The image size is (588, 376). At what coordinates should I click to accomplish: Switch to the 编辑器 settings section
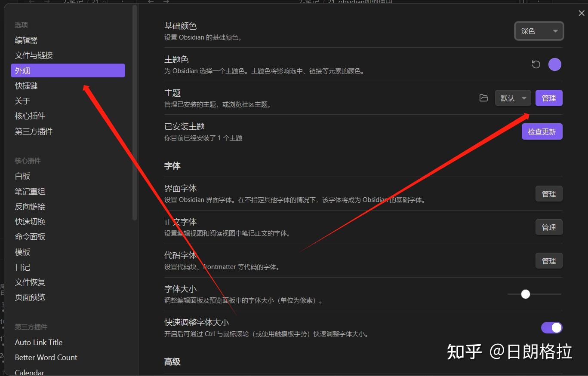(x=26, y=40)
